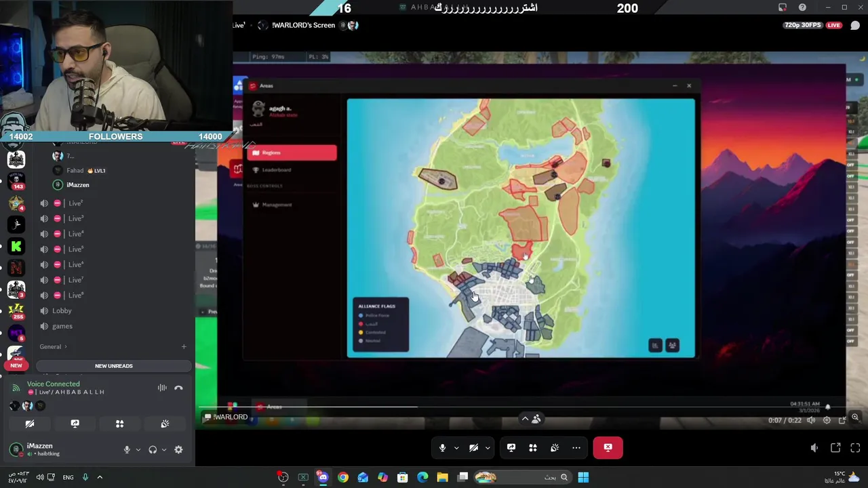Open the server with 143 badge

(16, 181)
